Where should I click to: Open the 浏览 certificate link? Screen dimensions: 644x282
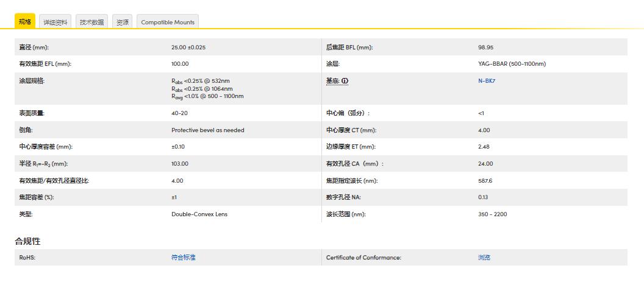(484, 258)
